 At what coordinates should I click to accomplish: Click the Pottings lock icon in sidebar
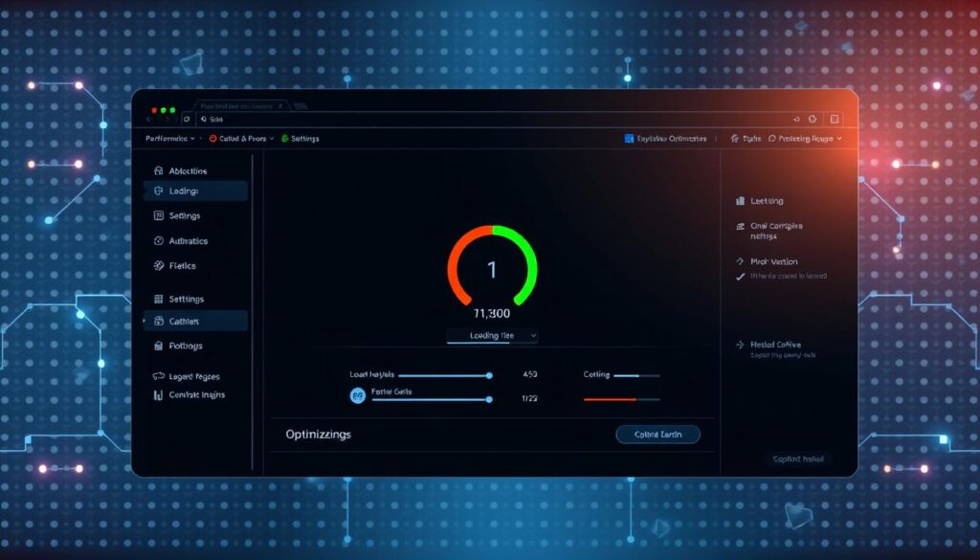click(x=158, y=346)
